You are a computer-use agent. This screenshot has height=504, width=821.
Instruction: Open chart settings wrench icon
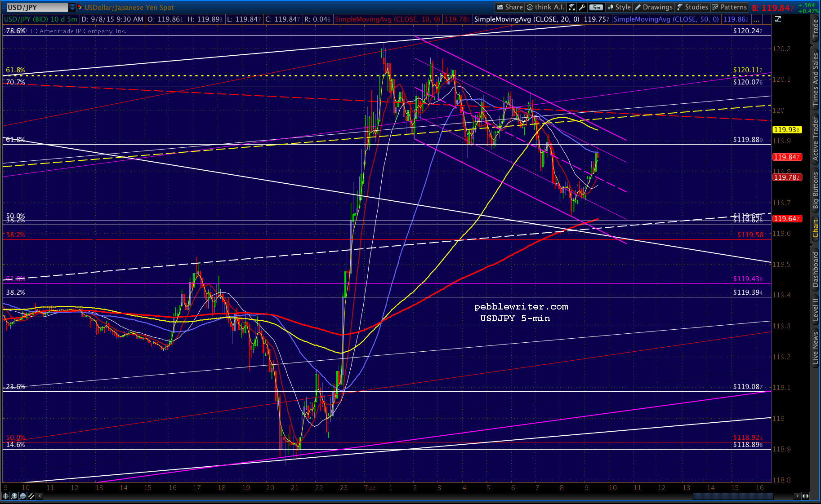coord(582,7)
